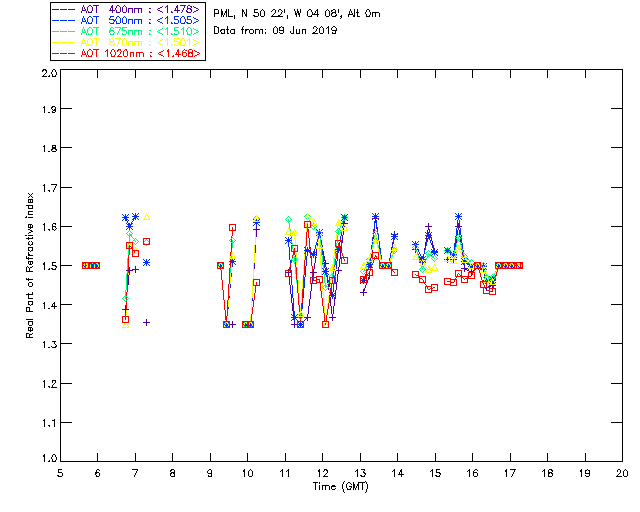The image size is (640, 512).
Task: Click the 5 x-axis tick label
Action: [x=60, y=474]
